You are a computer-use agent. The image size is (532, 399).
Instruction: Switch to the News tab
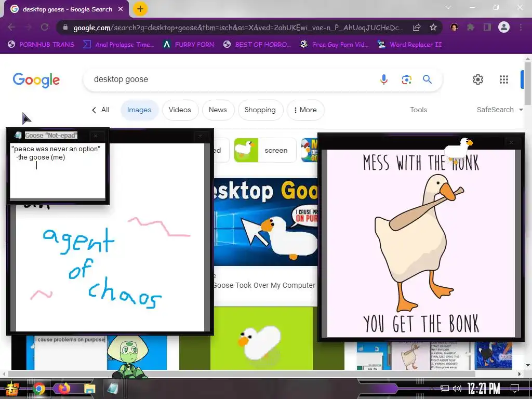point(218,110)
